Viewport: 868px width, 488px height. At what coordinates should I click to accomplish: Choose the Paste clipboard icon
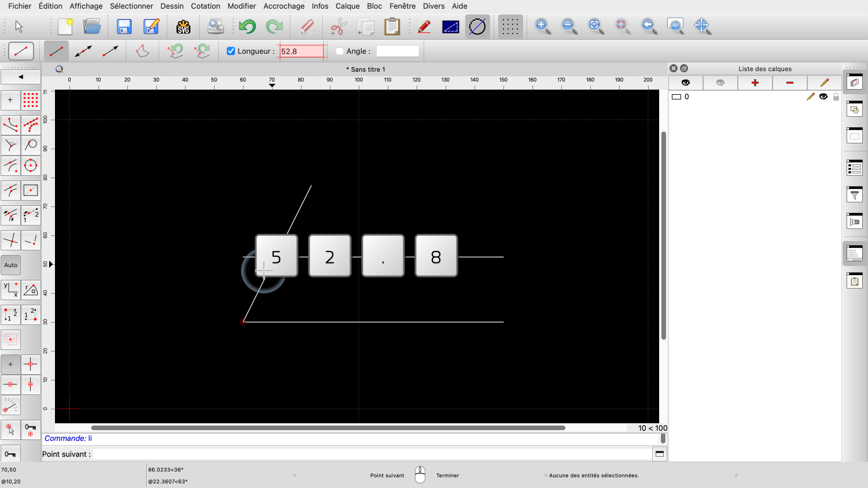(392, 27)
